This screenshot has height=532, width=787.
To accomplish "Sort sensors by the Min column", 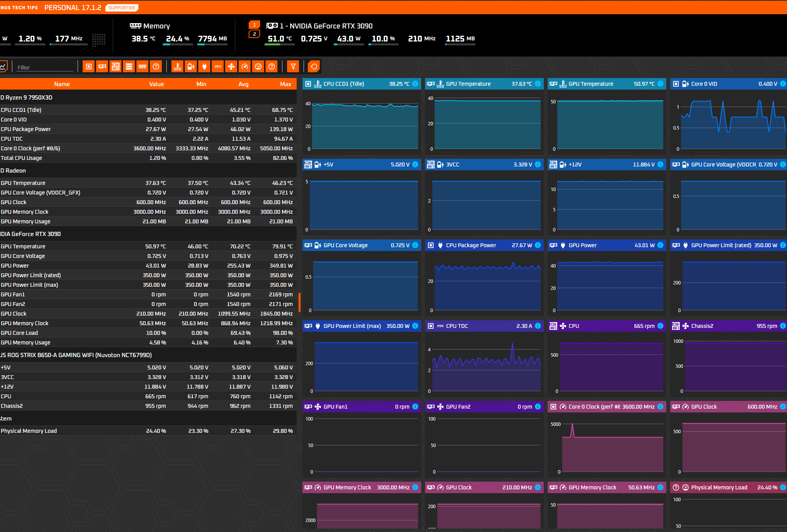I will pyautogui.click(x=201, y=84).
